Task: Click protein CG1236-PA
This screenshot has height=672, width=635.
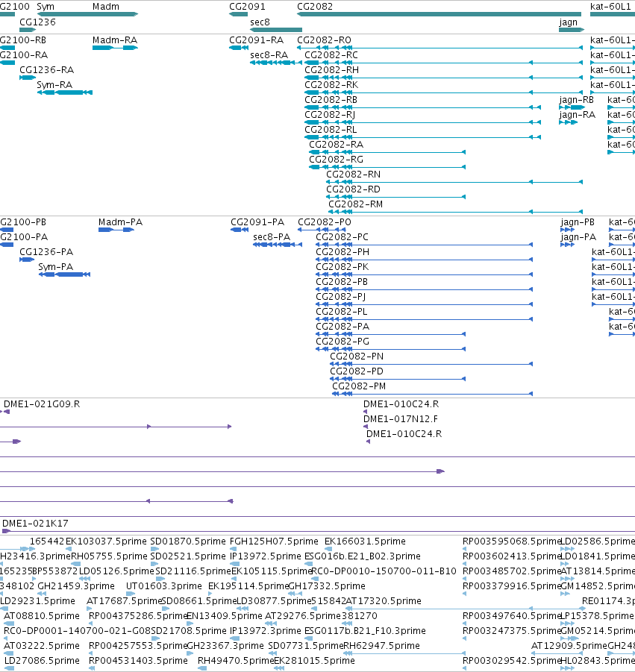Action: tap(46, 252)
